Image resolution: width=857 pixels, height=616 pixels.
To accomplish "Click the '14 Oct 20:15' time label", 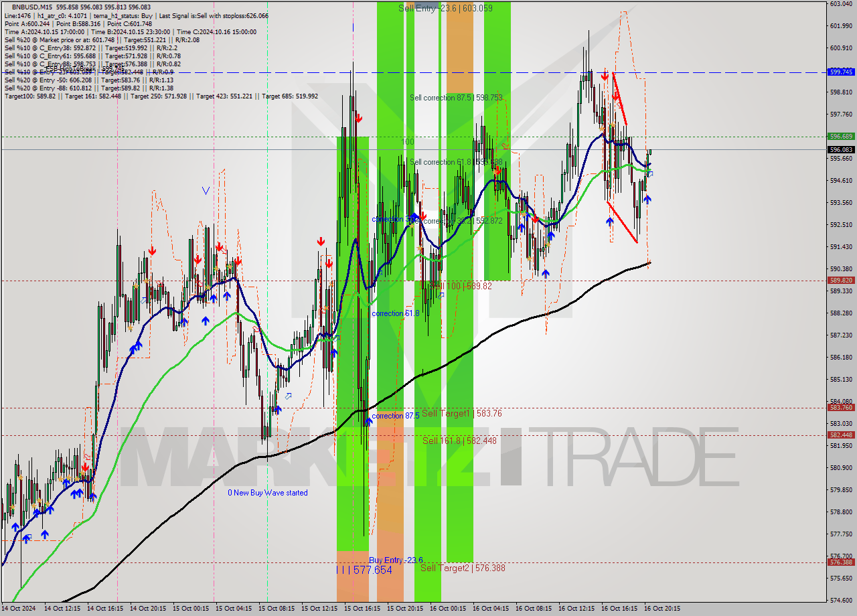I will tap(148, 609).
